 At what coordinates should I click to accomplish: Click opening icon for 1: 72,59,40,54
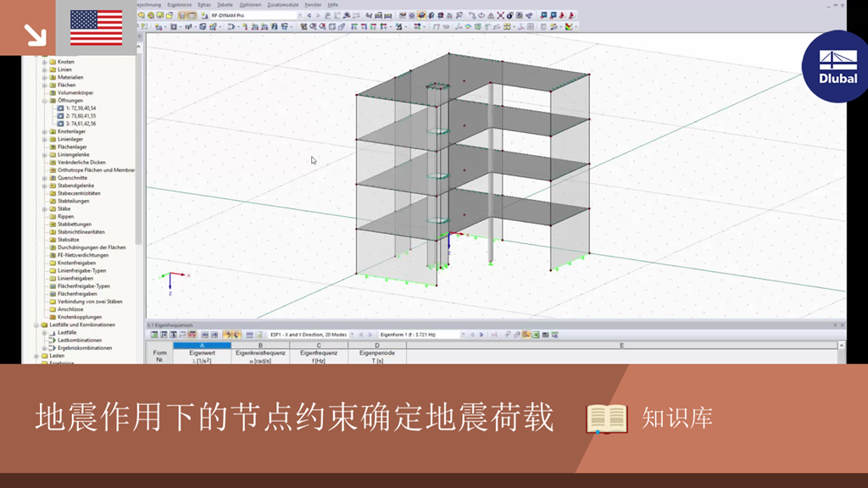[x=60, y=108]
